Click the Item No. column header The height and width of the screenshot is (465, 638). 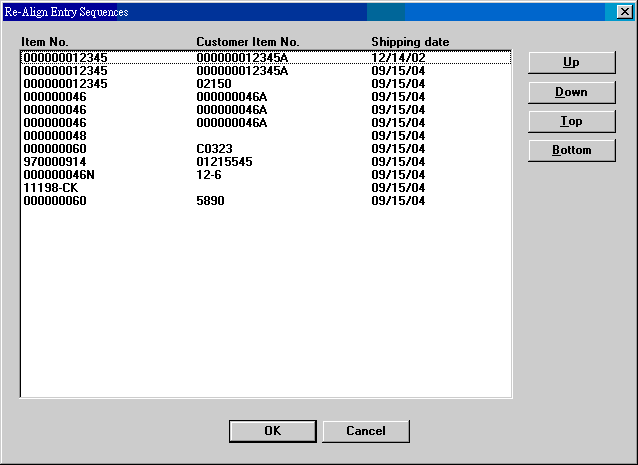tap(46, 42)
